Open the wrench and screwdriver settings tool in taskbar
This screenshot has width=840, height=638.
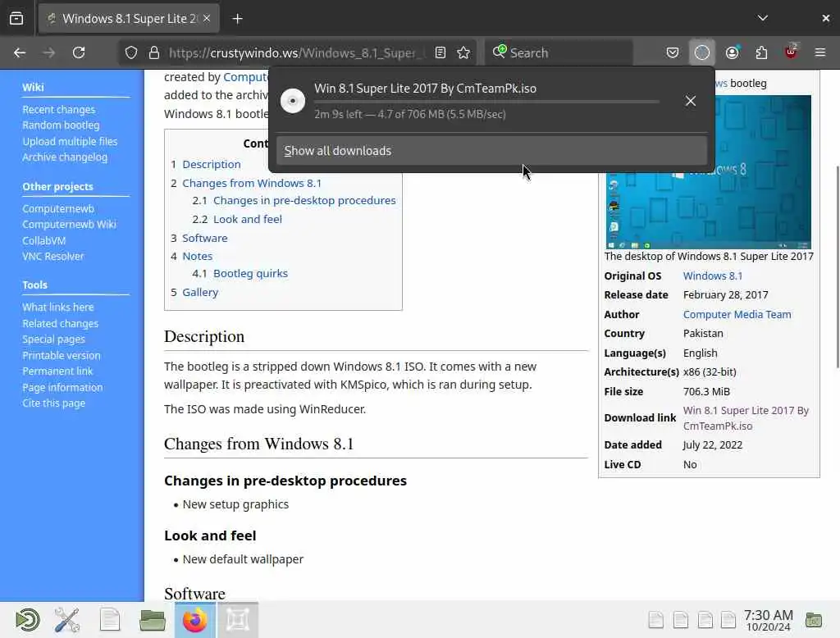[67, 620]
